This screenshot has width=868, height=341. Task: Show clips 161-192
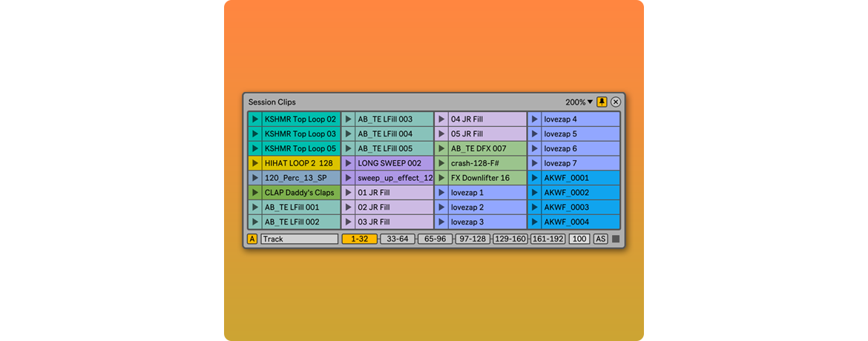click(x=548, y=239)
